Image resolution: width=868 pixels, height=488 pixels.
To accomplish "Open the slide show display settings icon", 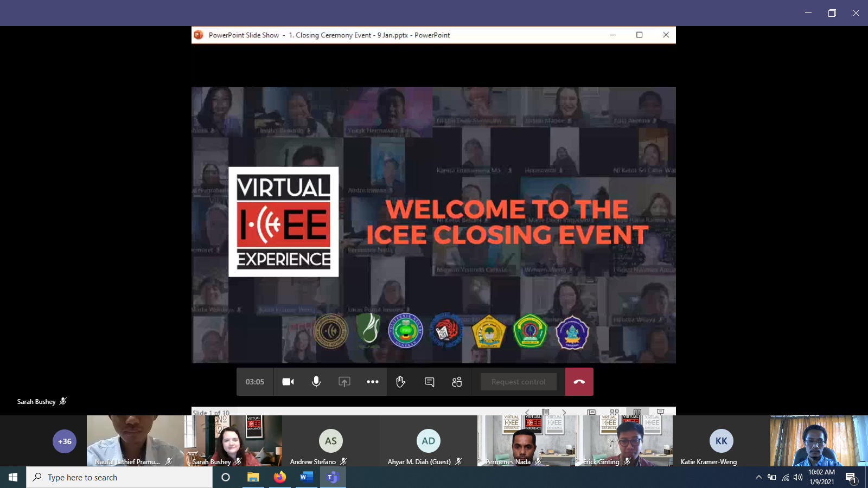I will coord(660,412).
